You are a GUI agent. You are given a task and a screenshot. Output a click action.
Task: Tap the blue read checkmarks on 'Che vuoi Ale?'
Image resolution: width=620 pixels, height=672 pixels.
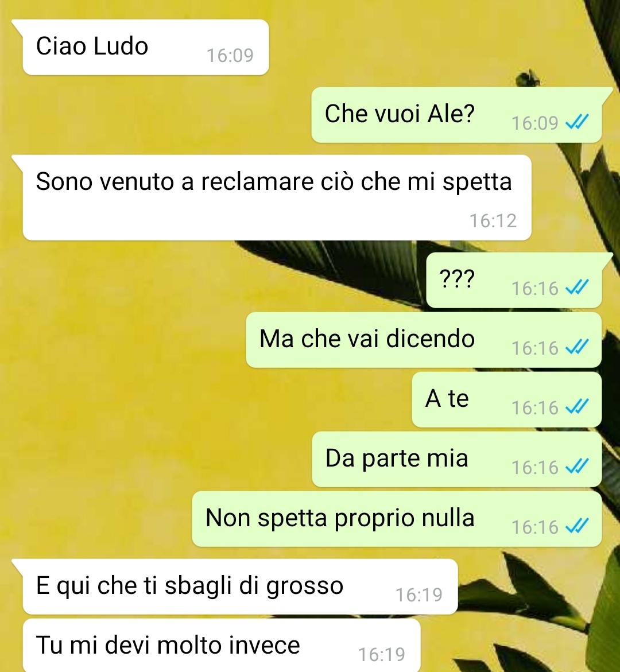pyautogui.click(x=577, y=122)
